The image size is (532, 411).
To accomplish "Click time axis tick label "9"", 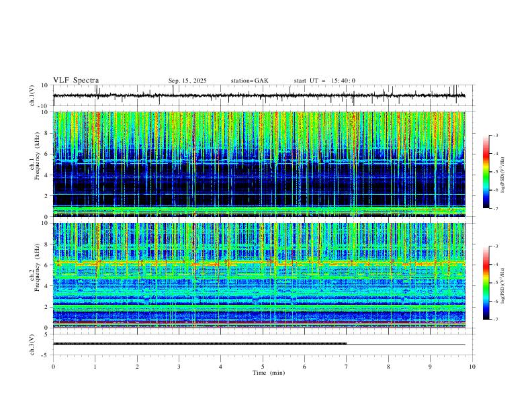I will pos(430,367).
